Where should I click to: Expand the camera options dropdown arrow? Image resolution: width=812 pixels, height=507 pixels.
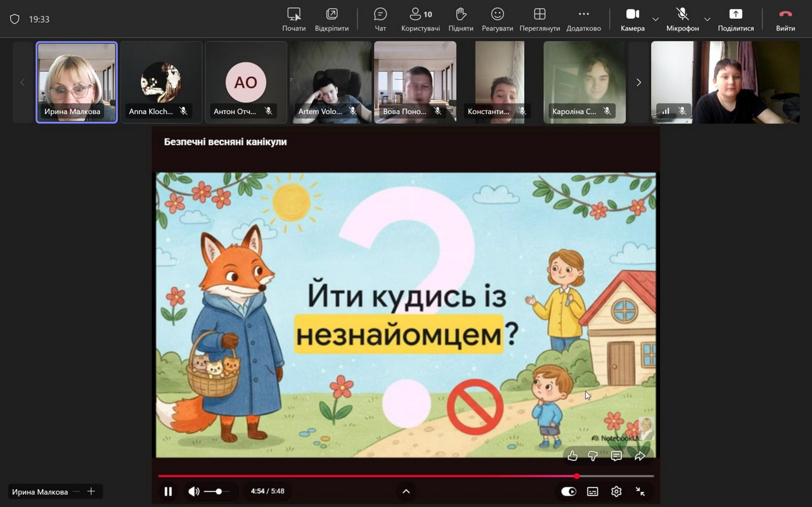click(655, 20)
